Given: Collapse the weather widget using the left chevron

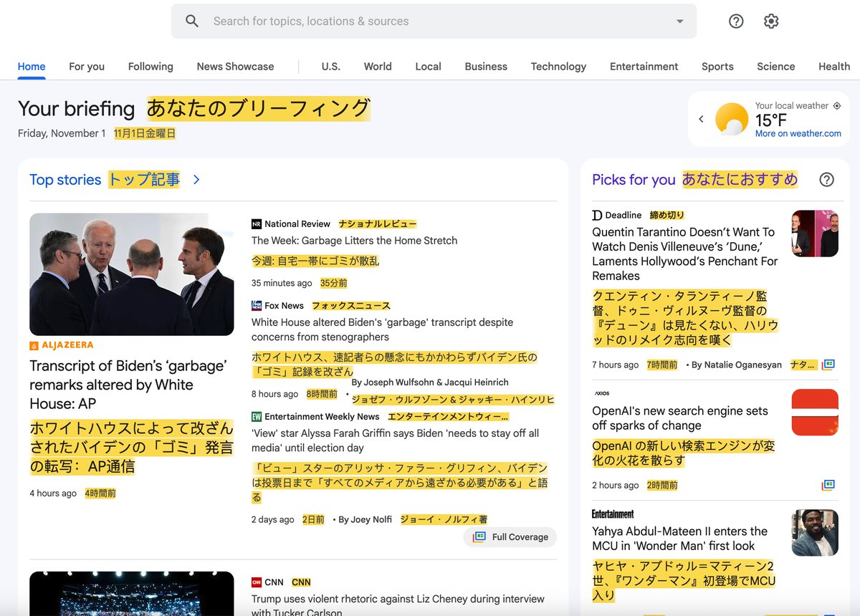Looking at the screenshot, I should [701, 120].
